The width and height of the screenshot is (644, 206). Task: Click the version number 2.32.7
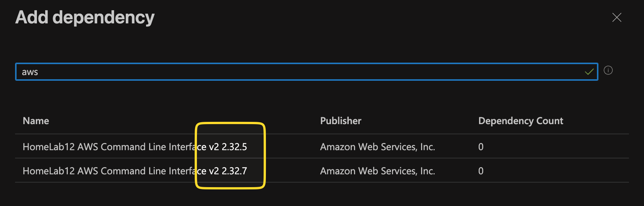point(234,171)
